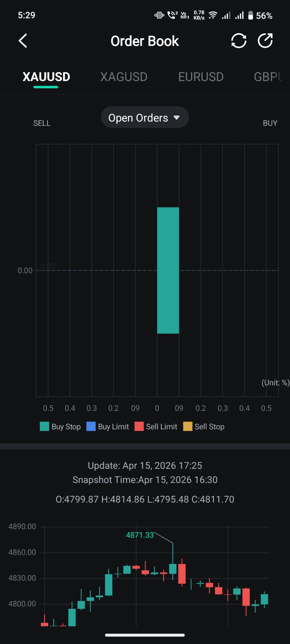Tap the Wi-Fi status icon
The height and width of the screenshot is (644, 290).
tap(213, 15)
